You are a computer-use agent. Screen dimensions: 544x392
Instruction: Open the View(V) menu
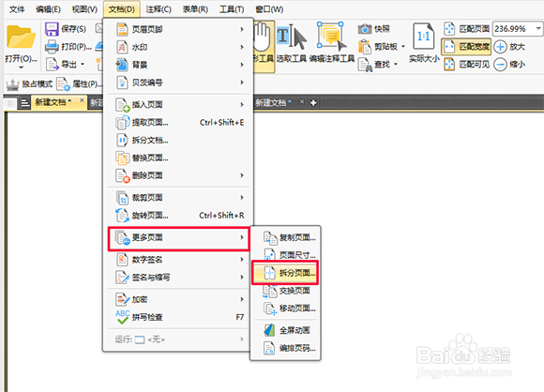coord(84,9)
